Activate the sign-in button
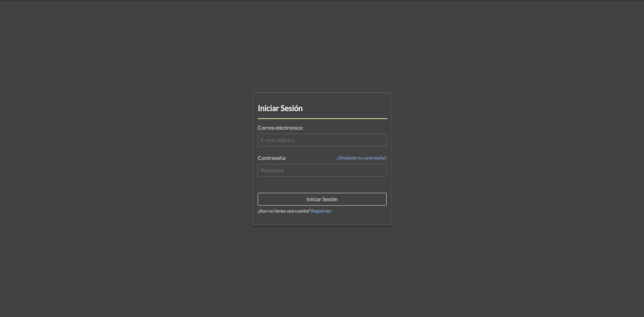Screen dimensions: 644x317 tap(322, 199)
